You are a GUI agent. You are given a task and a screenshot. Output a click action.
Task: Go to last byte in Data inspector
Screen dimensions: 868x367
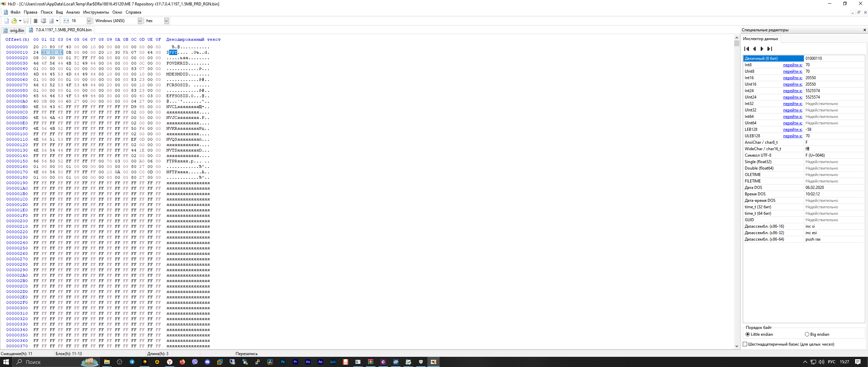[770, 49]
